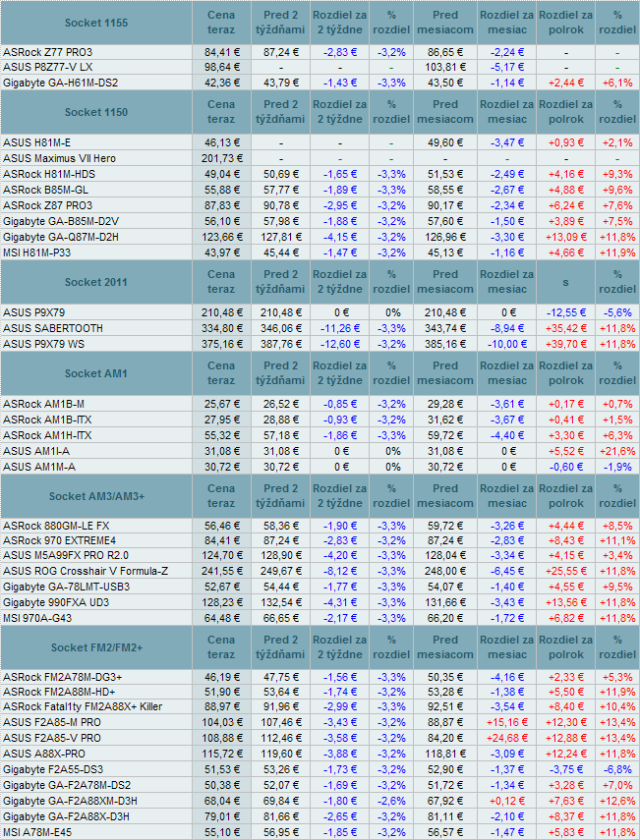The image size is (640, 840).
Task: Click +24,68 € monthly difference for F2A85-V PRO
Action: click(507, 738)
